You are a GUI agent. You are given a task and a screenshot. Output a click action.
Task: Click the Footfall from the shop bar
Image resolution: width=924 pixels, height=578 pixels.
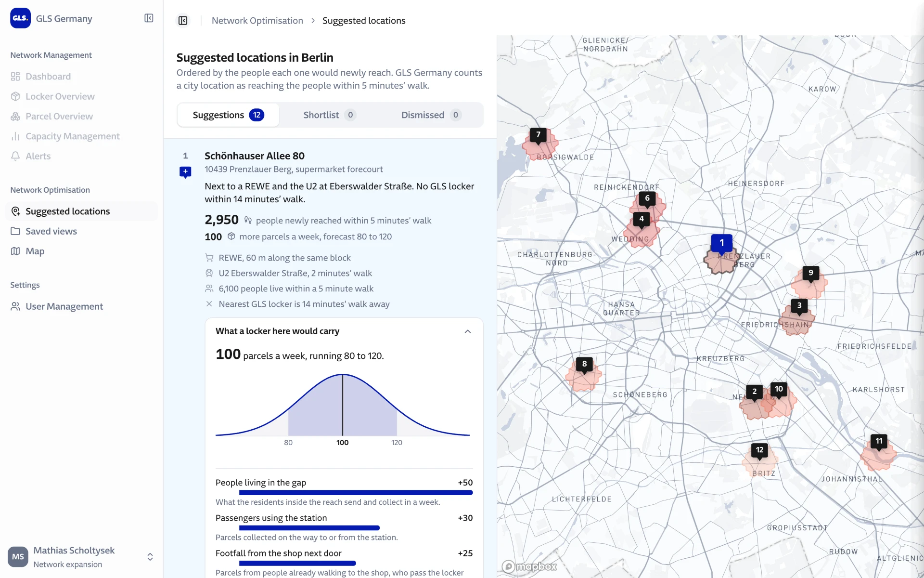[297, 563]
